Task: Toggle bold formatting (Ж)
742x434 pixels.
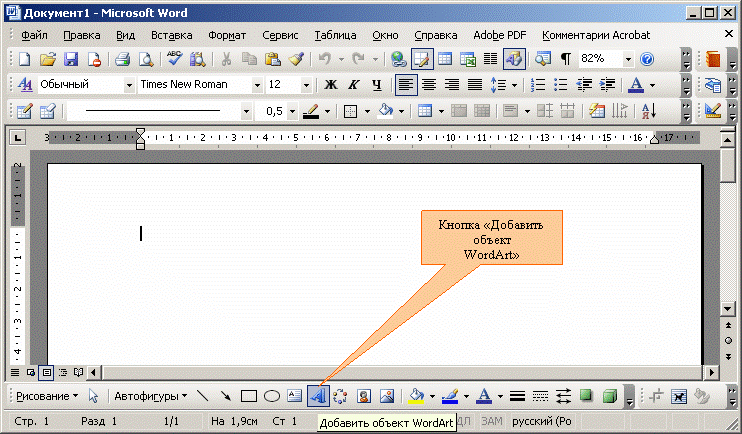Action: (x=329, y=85)
